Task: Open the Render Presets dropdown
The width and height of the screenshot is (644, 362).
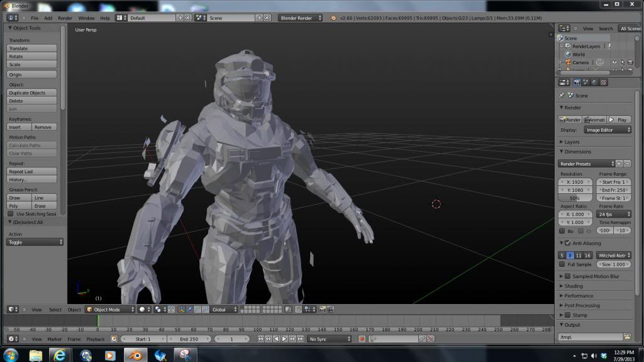Action: click(587, 164)
